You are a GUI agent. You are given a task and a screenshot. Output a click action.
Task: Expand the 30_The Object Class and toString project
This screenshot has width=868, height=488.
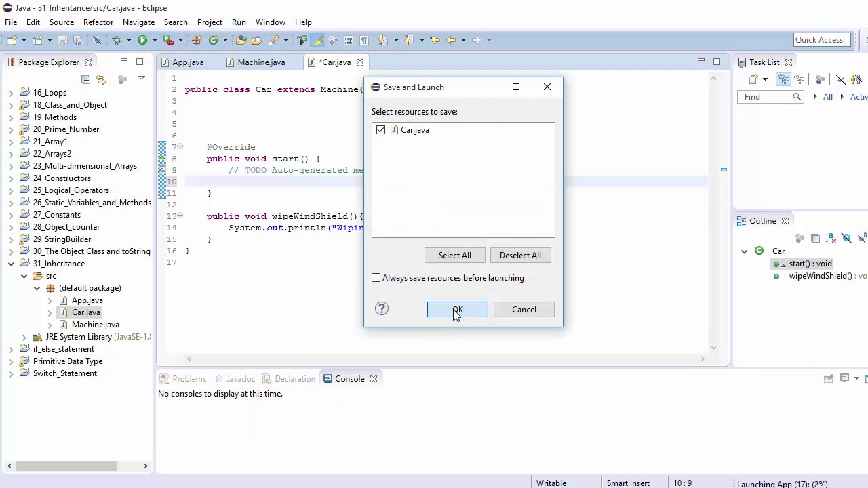coord(12,251)
